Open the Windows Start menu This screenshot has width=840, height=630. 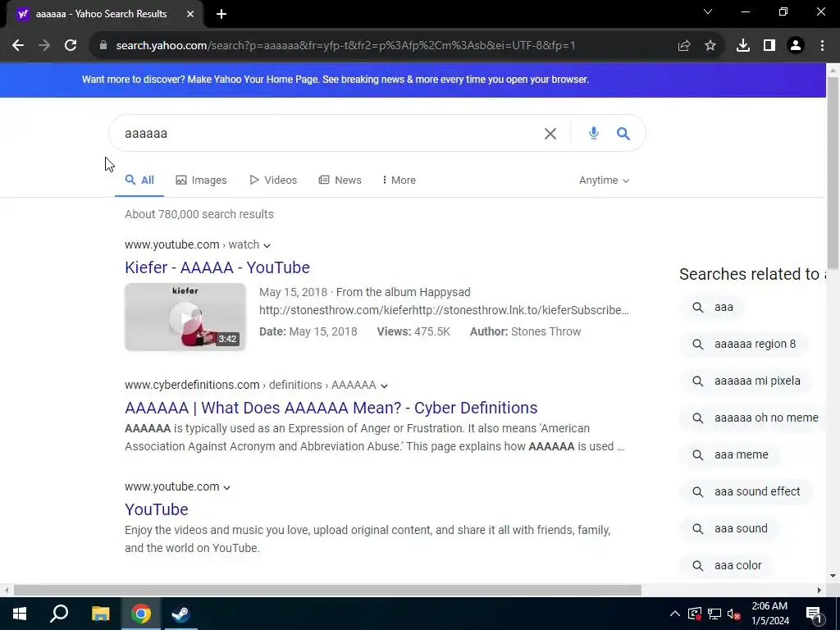tap(20, 614)
